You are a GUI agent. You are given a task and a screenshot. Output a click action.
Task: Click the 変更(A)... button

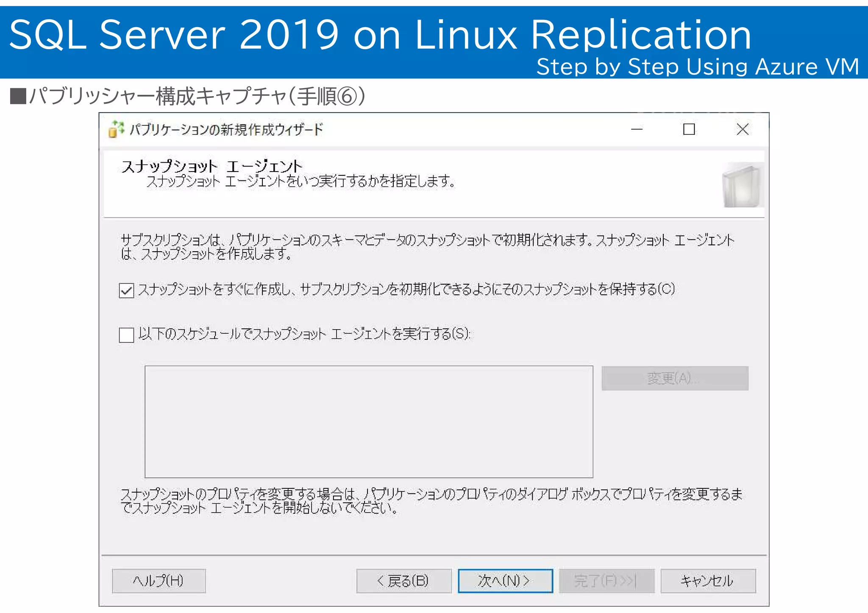(x=675, y=378)
